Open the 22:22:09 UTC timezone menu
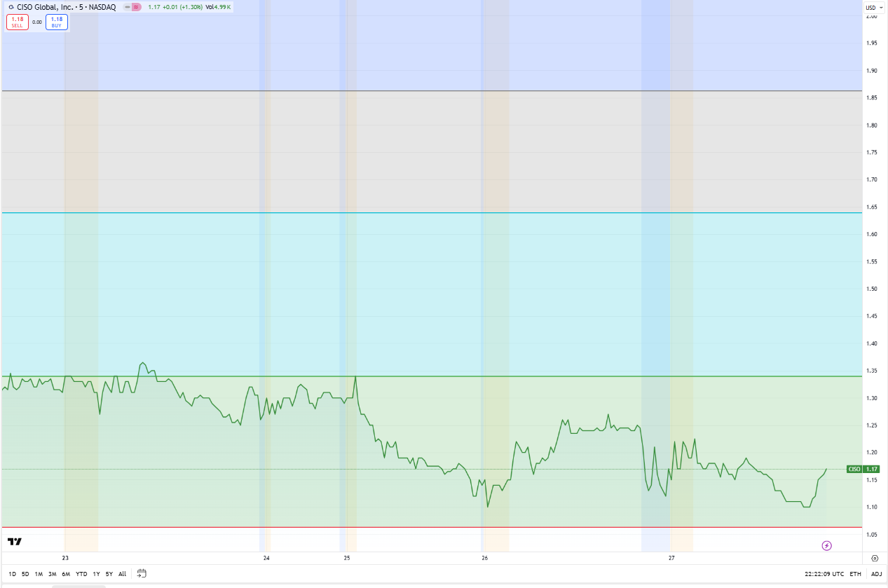The image size is (888, 588). 824,574
